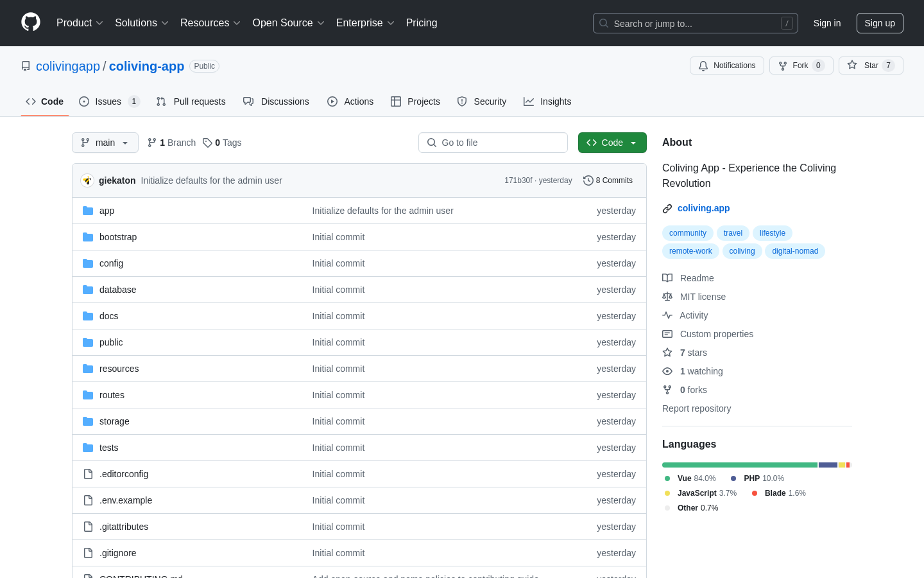924x578 pixels.
Task: Open the Security tab
Action: 482,101
